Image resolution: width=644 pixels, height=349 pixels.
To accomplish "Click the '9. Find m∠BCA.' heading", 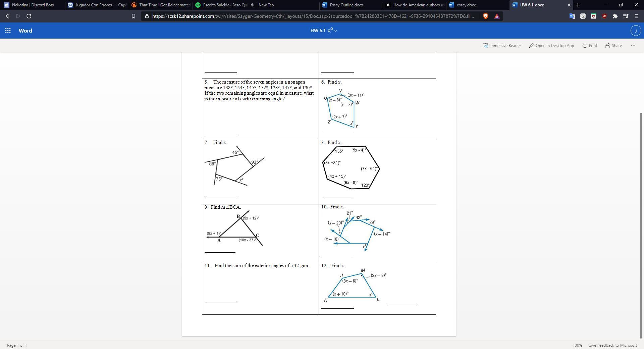I will point(223,207).
